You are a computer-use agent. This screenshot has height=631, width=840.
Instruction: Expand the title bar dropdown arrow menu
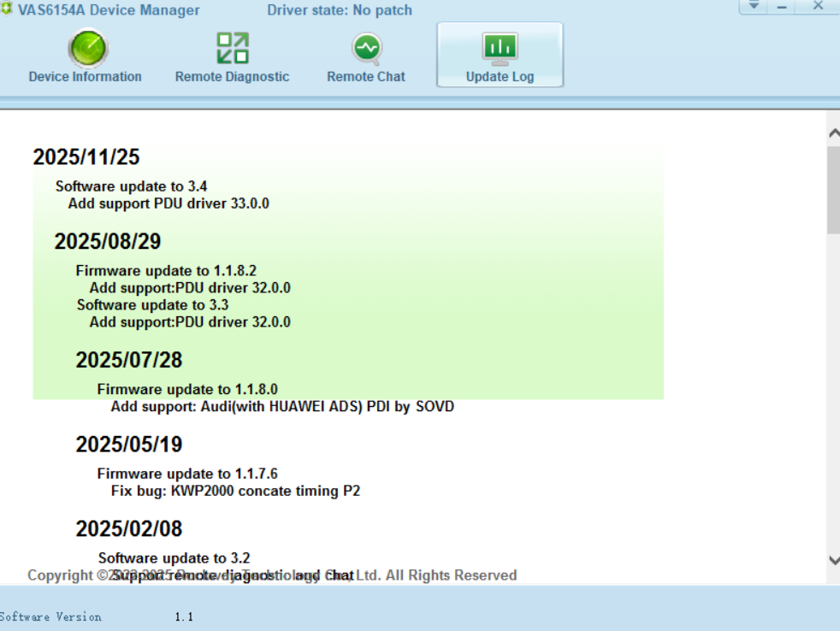click(754, 6)
